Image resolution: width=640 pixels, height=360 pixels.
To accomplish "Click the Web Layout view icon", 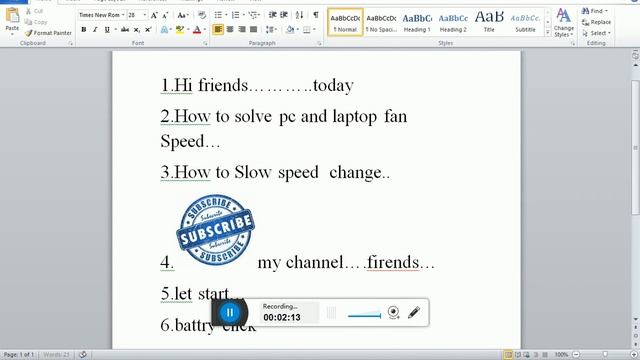I will (527, 355).
